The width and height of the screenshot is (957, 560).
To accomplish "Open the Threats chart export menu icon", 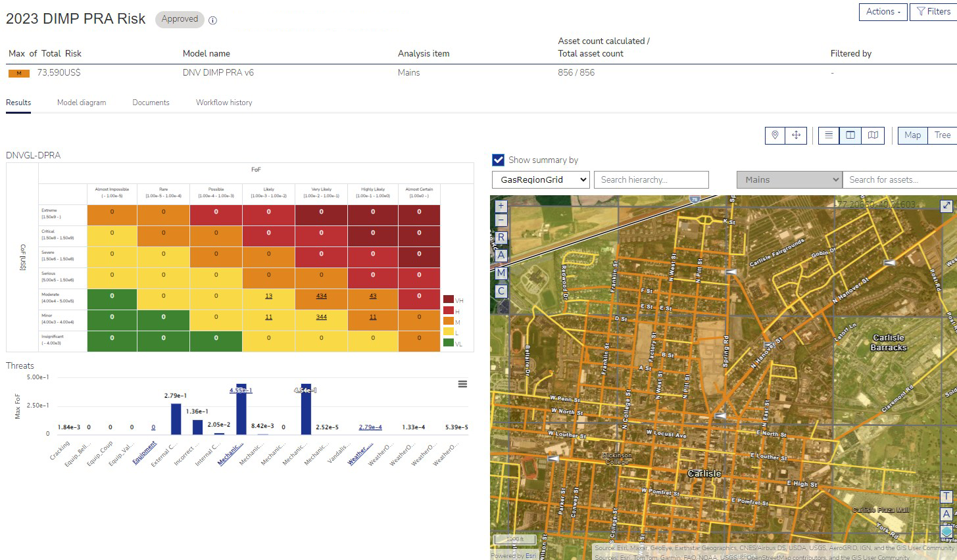I will tap(462, 383).
